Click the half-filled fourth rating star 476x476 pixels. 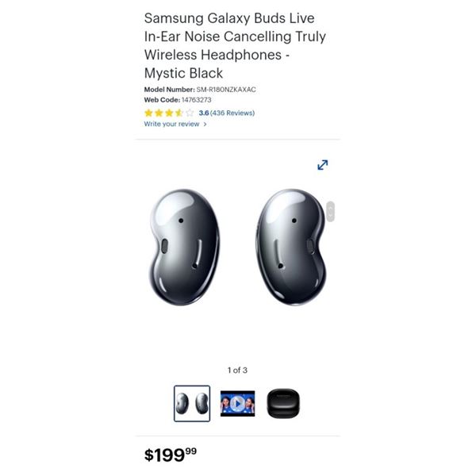point(179,113)
